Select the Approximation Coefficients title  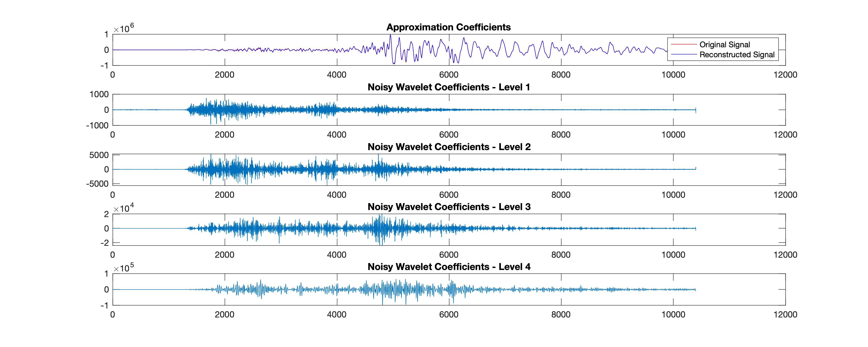pyautogui.click(x=448, y=27)
